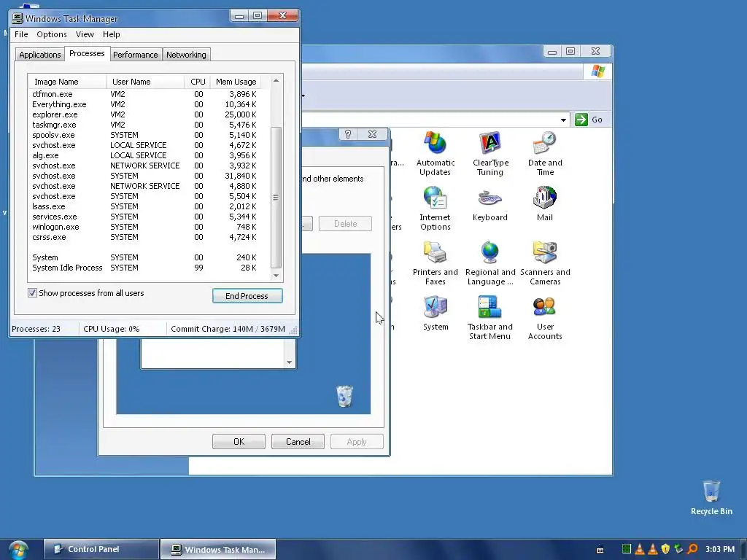Click the 3:03 PM taskbar clock
The width and height of the screenshot is (747, 560).
click(x=720, y=549)
